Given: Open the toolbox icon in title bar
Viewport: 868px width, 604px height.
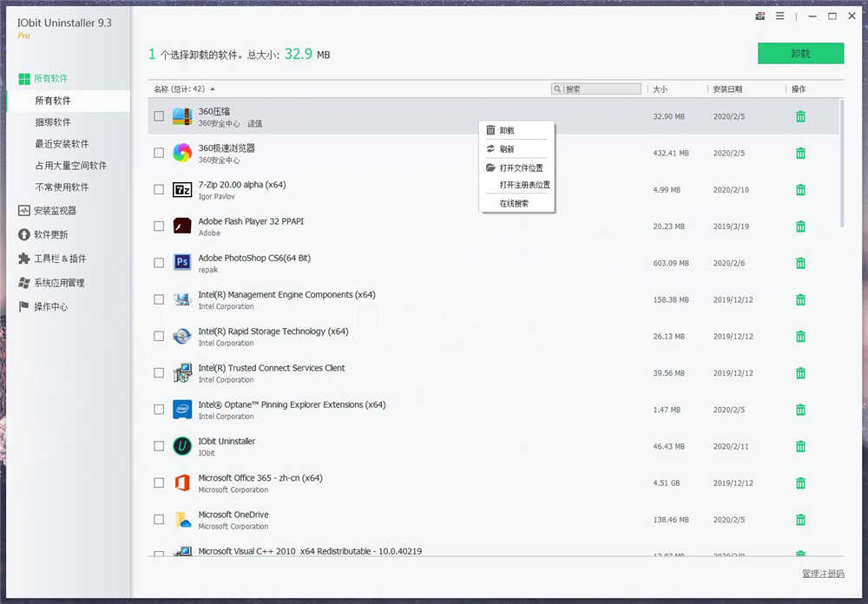Looking at the screenshot, I should click(x=760, y=16).
